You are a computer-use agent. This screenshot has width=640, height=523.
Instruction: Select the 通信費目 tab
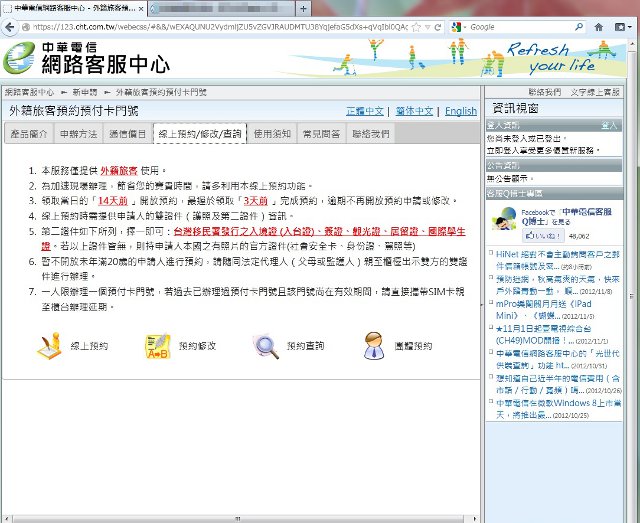(x=127, y=133)
